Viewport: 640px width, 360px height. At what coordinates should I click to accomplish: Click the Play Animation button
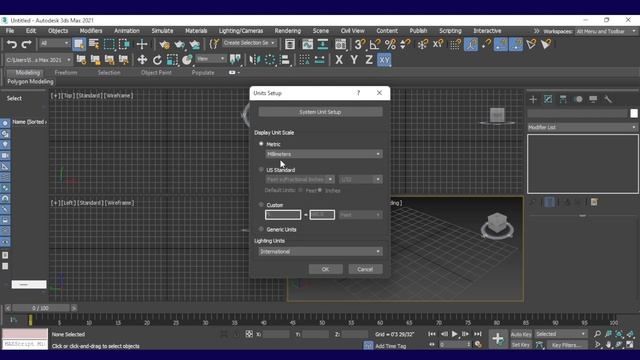pos(454,334)
